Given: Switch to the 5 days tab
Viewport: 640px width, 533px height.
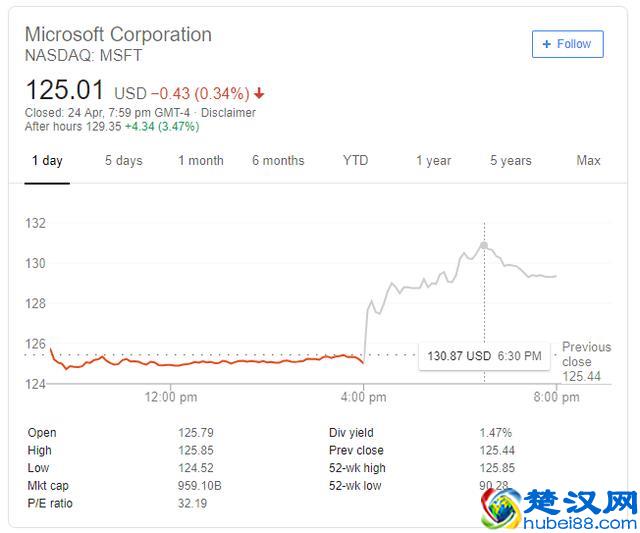Looking at the screenshot, I should [x=123, y=161].
